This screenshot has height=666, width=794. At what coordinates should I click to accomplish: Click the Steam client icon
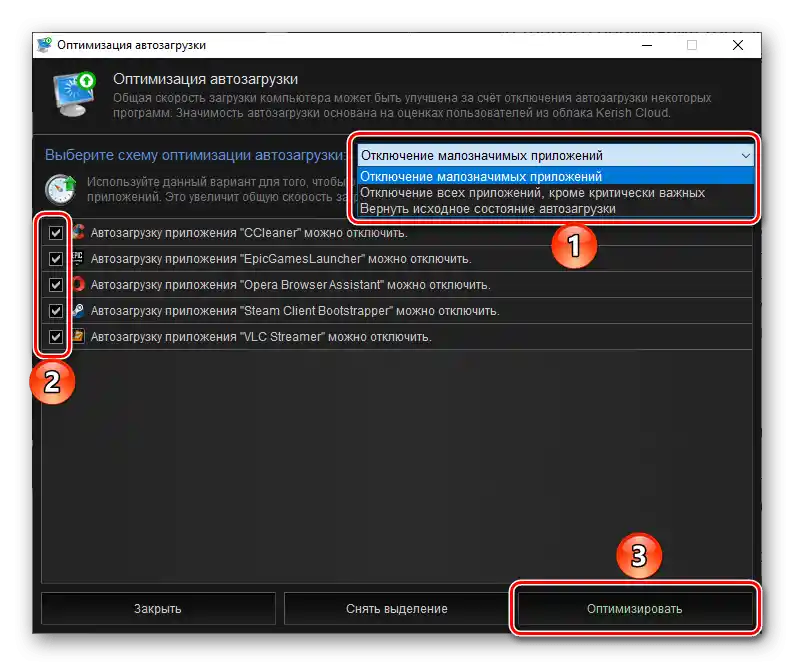pos(78,310)
